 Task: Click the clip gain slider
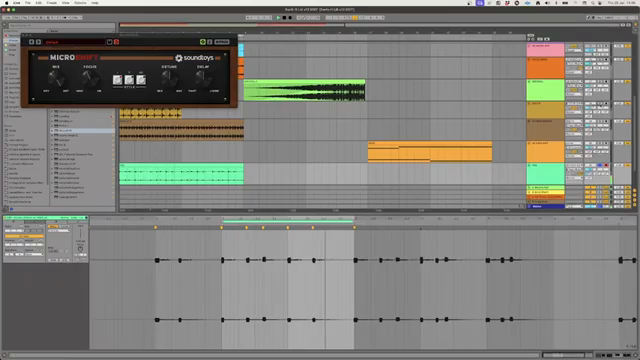pyautogui.click(x=81, y=233)
